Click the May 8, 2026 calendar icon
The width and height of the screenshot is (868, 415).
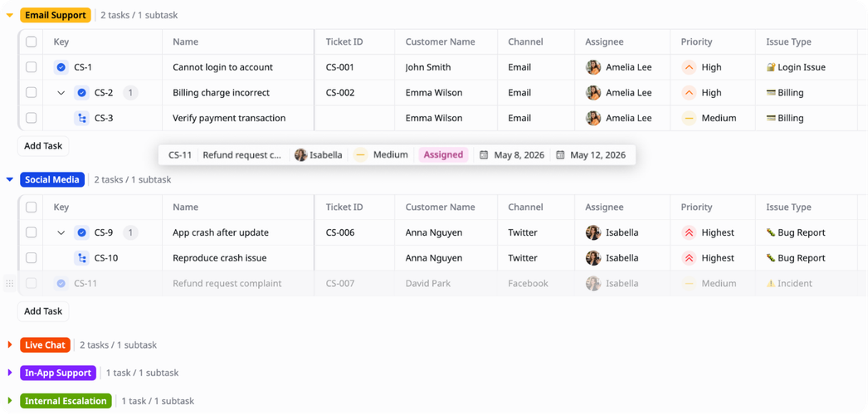coord(484,155)
